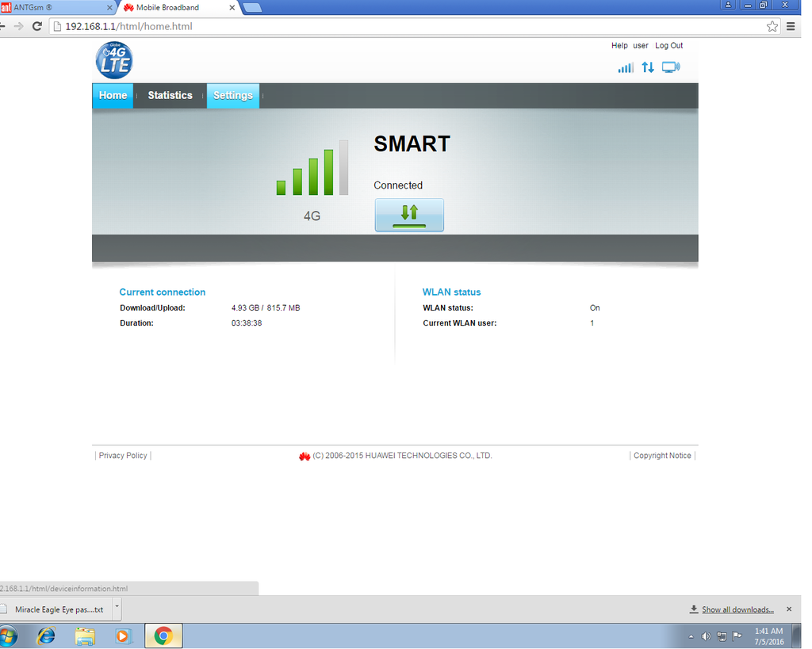This screenshot has width=812, height=649.
Task: Open the Statistics tab
Action: [x=170, y=95]
